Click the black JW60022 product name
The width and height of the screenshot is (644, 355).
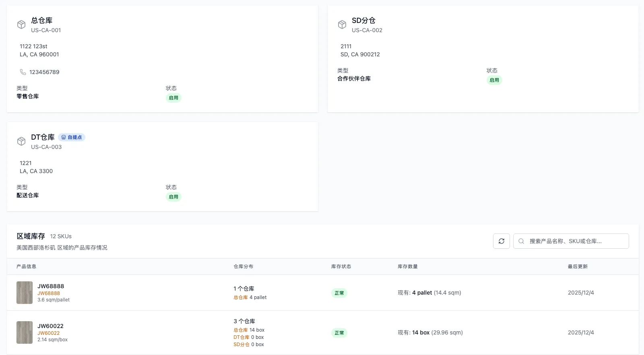coord(50,326)
